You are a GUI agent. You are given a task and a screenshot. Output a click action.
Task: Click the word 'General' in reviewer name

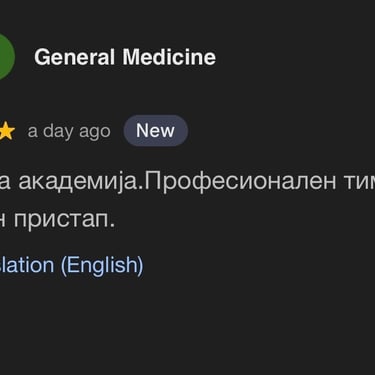coord(75,57)
